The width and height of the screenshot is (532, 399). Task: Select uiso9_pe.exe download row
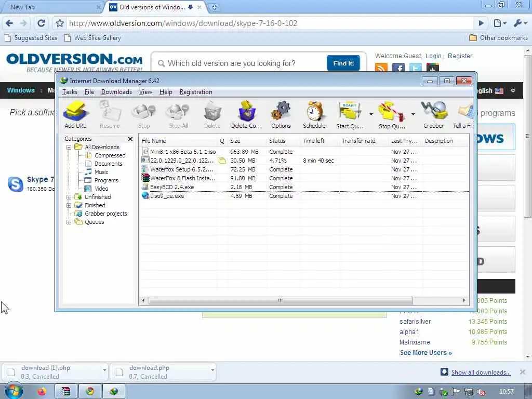point(303,196)
